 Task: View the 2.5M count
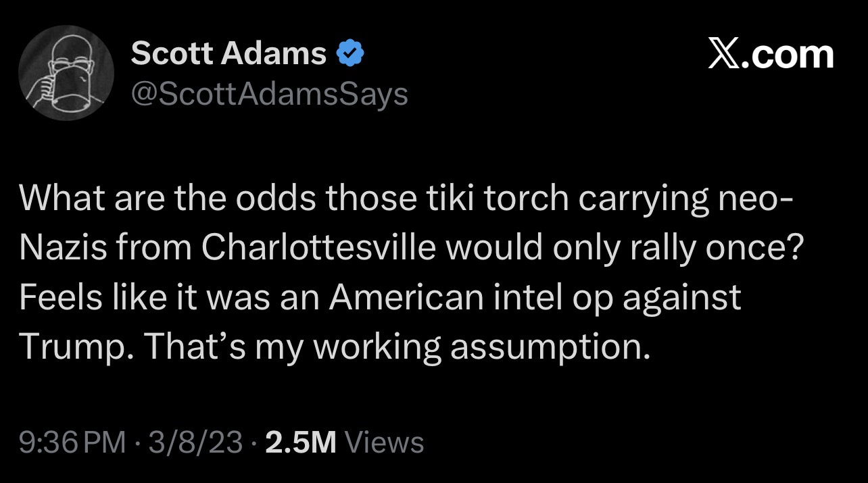tap(301, 442)
